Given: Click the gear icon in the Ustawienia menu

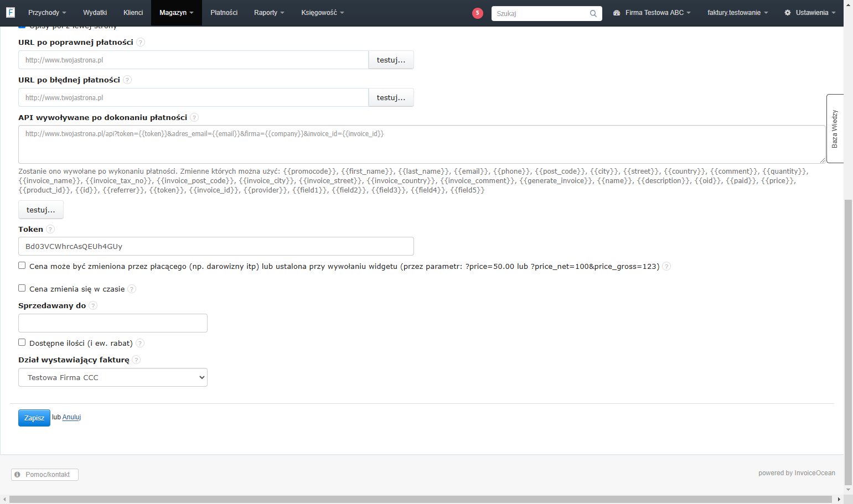Looking at the screenshot, I should click(788, 13).
